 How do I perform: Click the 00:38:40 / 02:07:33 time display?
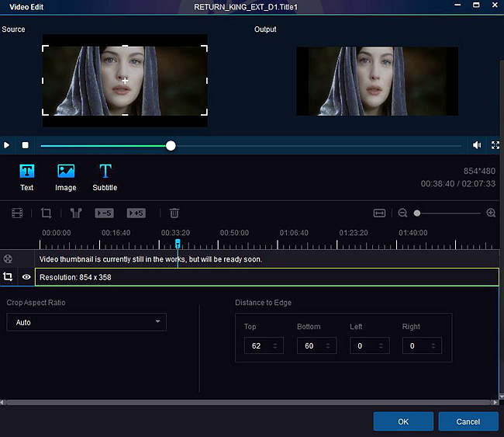click(458, 184)
